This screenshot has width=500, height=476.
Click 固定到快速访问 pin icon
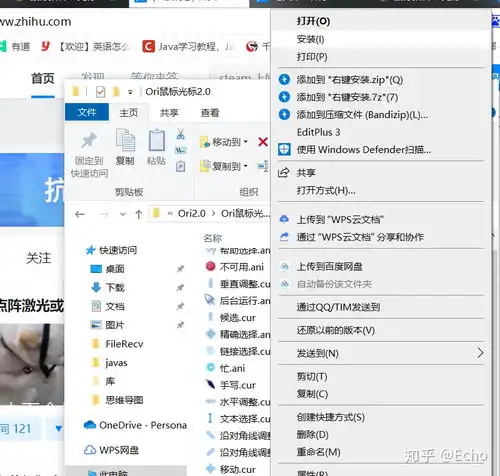(89, 140)
